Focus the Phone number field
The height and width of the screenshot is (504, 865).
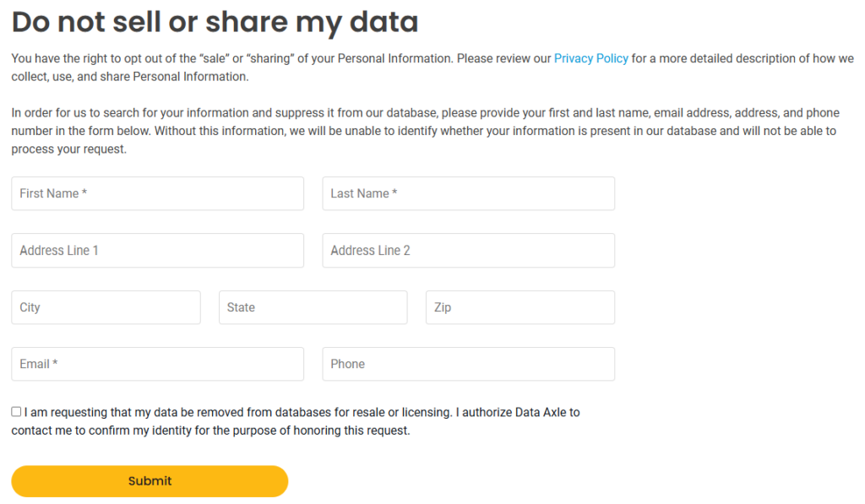coord(468,364)
